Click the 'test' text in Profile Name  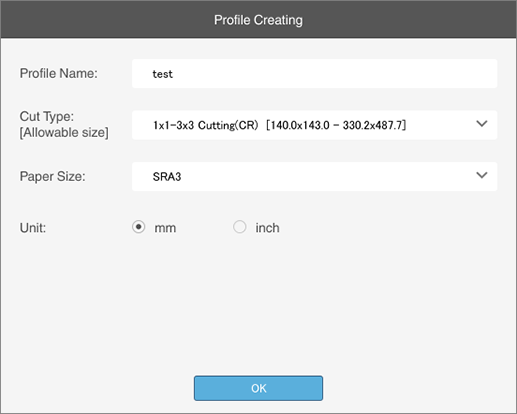click(x=162, y=74)
